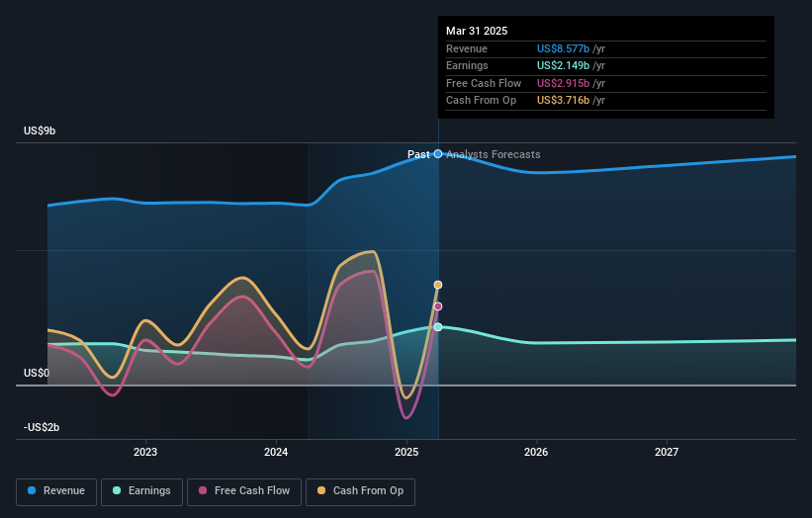The height and width of the screenshot is (518, 812).
Task: Toggle the Earnings legend button
Action: [141, 491]
